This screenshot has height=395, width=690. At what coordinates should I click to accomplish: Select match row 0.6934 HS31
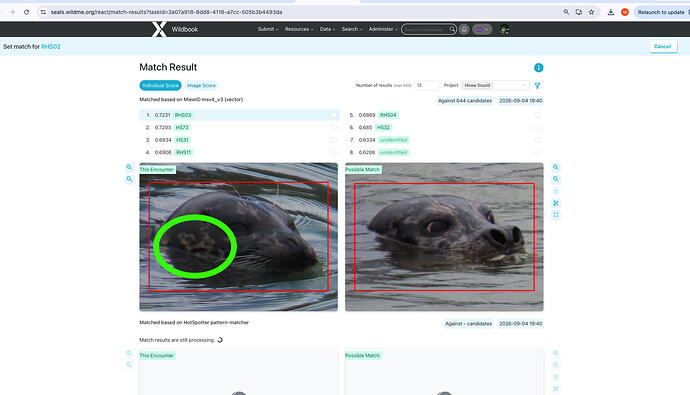pyautogui.click(x=239, y=140)
